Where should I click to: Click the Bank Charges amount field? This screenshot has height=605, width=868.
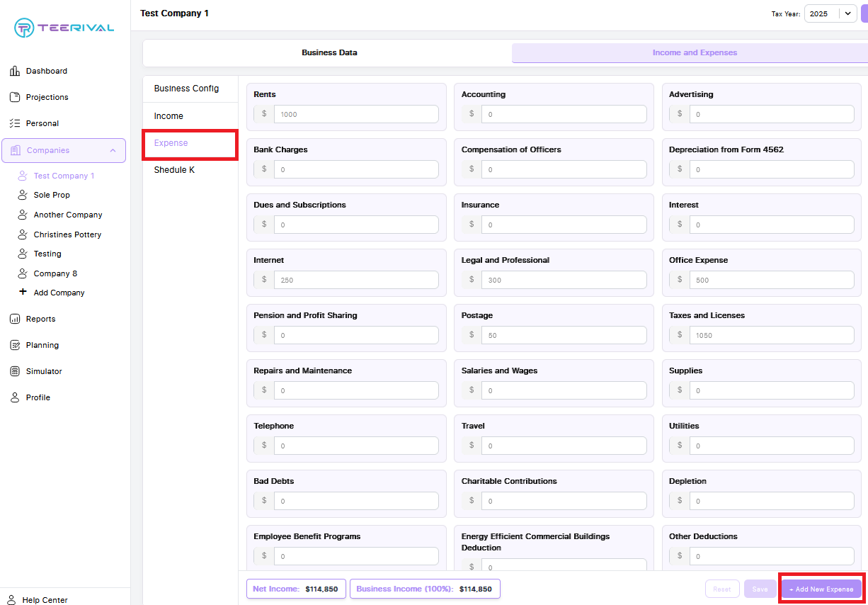coord(356,169)
